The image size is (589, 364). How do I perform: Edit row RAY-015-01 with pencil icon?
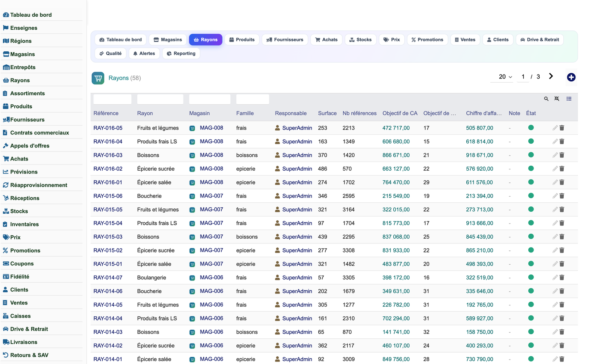click(x=555, y=264)
